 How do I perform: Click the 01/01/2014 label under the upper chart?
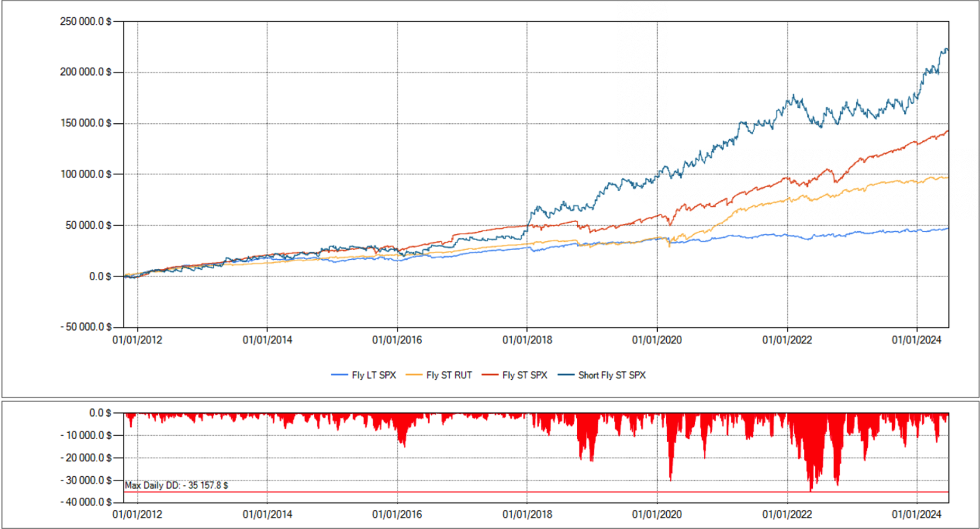pos(267,340)
